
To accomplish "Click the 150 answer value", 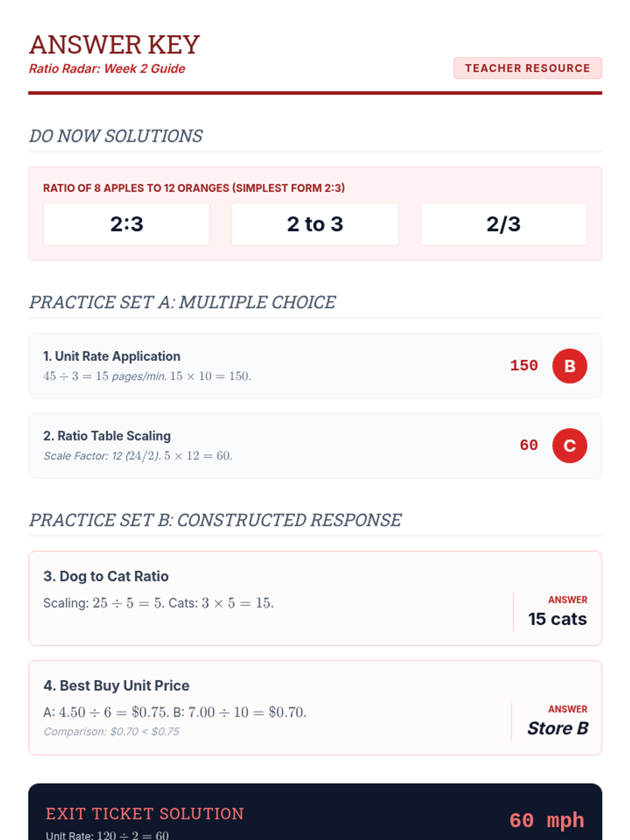I will tap(524, 366).
